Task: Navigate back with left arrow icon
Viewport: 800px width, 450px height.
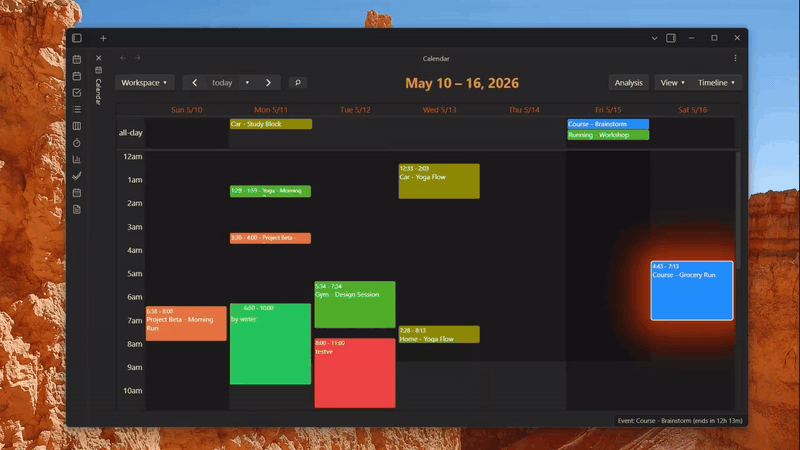Action: tap(123, 58)
